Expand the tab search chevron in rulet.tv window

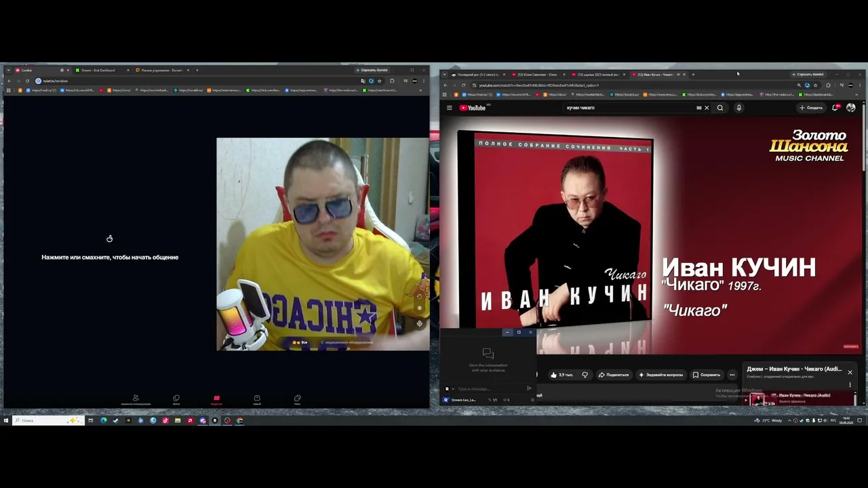pos(7,70)
